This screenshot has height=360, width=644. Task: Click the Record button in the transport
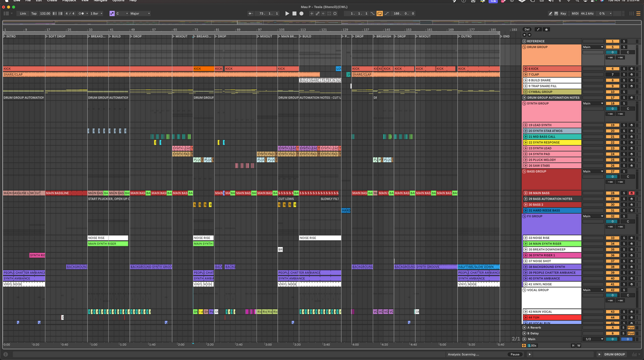[x=301, y=13]
